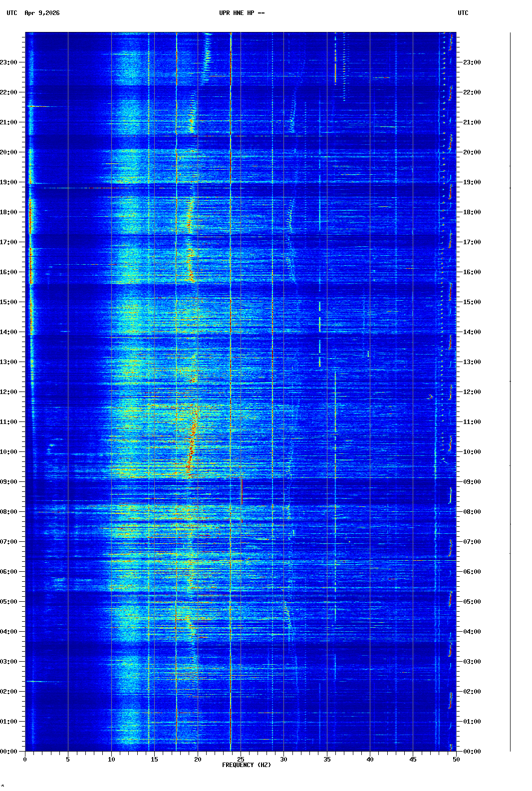Select 07:00 on the left time axis
Screen dimensions: 532x791
tap(9, 542)
